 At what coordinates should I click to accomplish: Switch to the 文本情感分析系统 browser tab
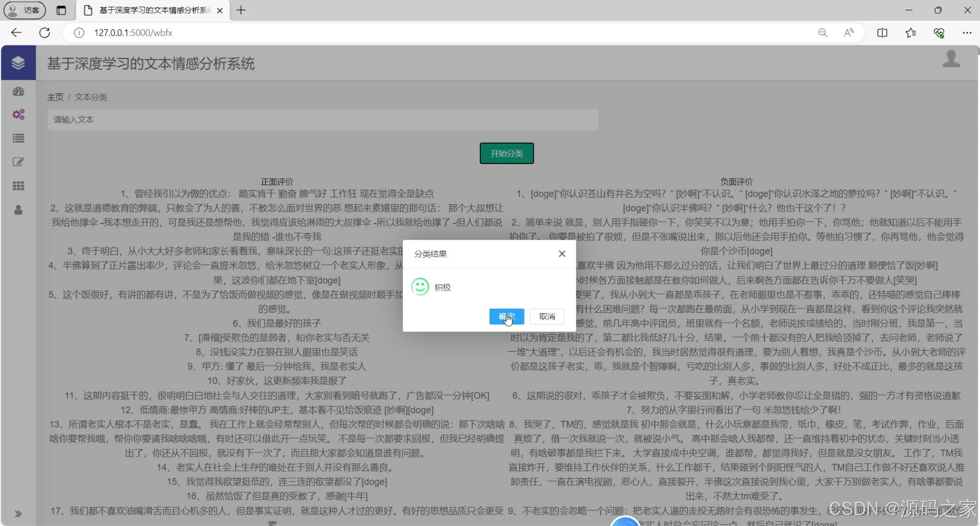pyautogui.click(x=146, y=10)
